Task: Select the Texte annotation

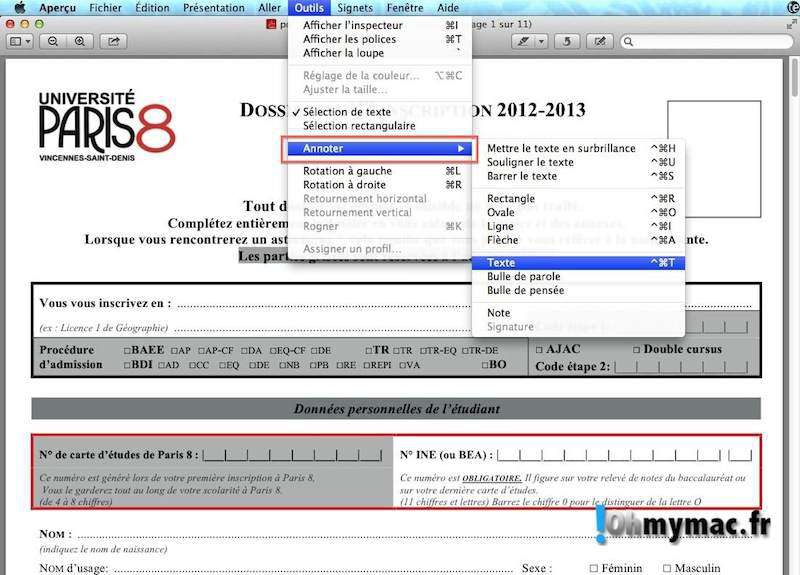Action: pyautogui.click(x=579, y=263)
